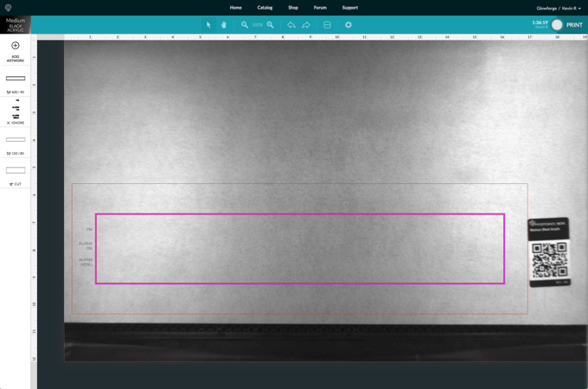Click the ALARM ON text on artwork
The height and width of the screenshot is (389, 588).
(86, 246)
